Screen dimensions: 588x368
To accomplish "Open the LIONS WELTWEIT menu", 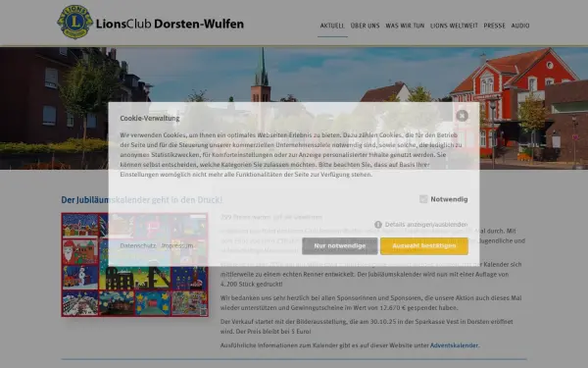I will 454,26.
